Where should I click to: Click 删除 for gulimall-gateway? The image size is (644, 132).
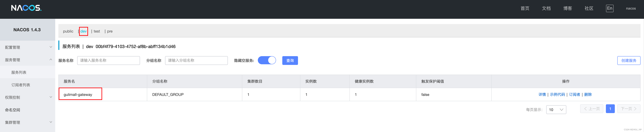pyautogui.click(x=588, y=94)
